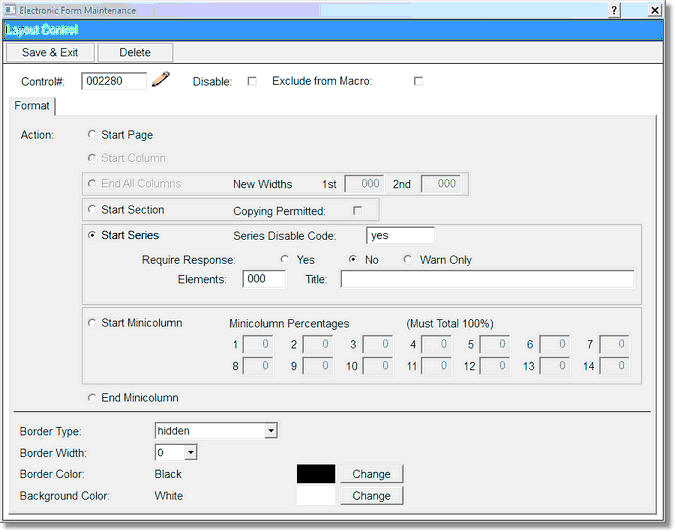Click the "(Must Total 100%)" note
The width and height of the screenshot is (675, 532).
tap(450, 324)
